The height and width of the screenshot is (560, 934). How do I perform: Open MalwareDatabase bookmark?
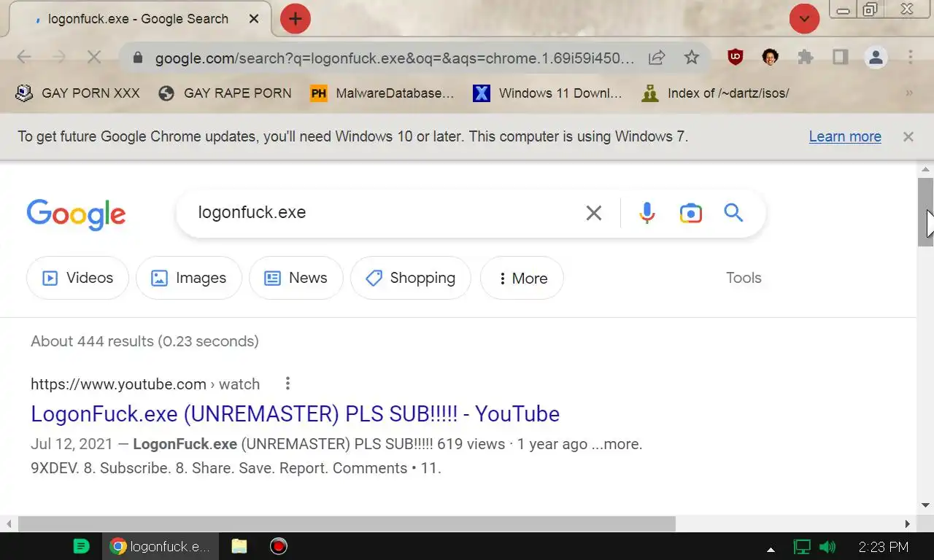click(x=382, y=93)
